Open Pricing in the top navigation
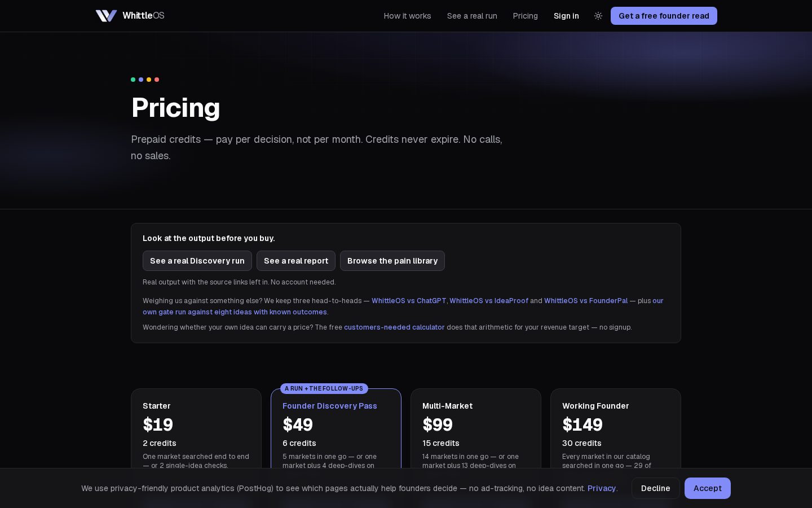The image size is (812, 508). [x=525, y=16]
